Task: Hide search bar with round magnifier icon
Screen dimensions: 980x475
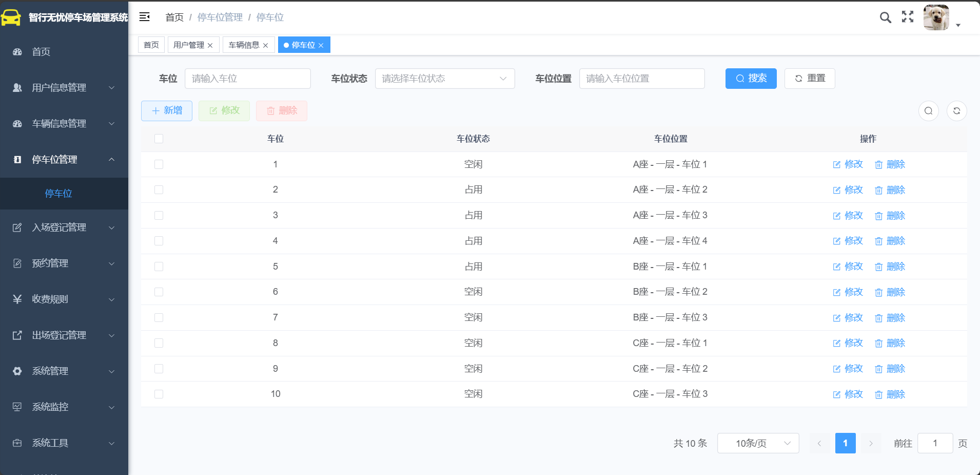Action: (929, 111)
